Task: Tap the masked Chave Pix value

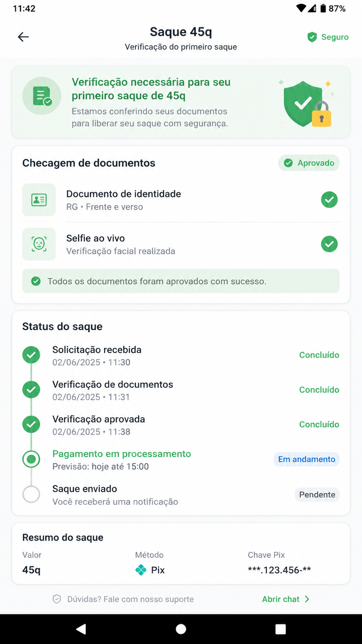Action: (279, 570)
